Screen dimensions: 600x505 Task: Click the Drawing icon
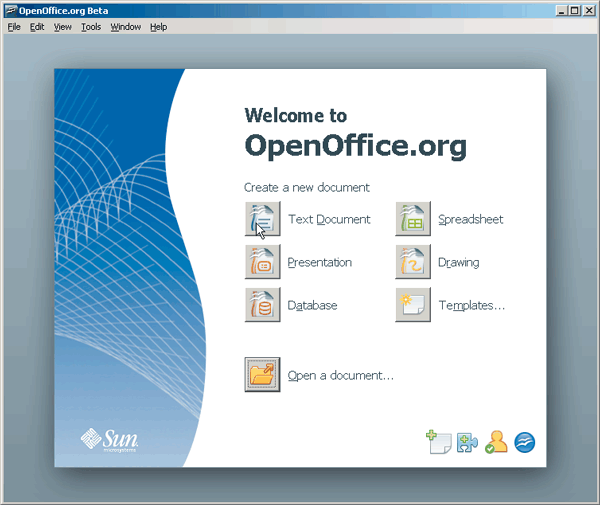click(413, 262)
